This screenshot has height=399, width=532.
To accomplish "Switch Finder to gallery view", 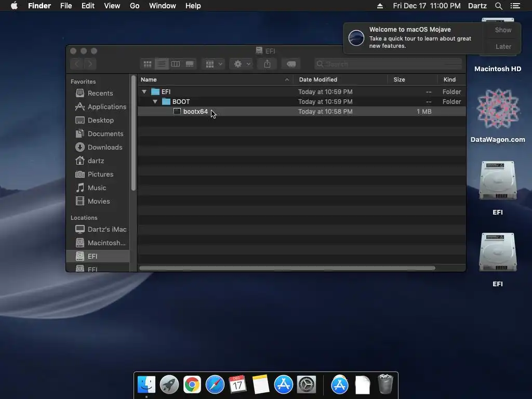I will (190, 64).
